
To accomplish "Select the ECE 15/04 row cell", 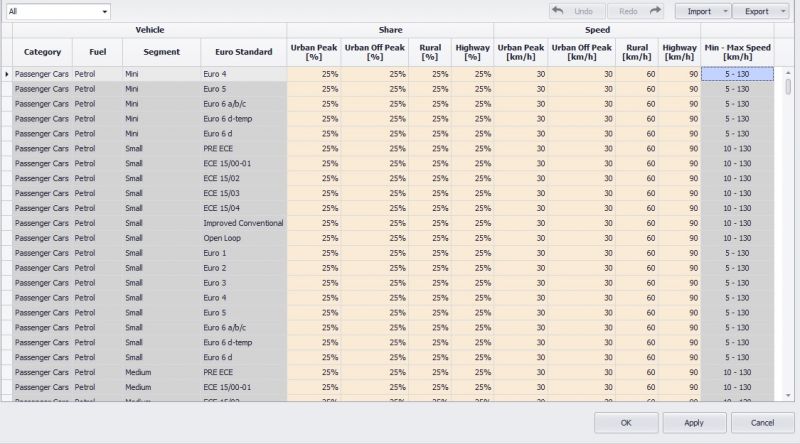I will click(x=243, y=208).
